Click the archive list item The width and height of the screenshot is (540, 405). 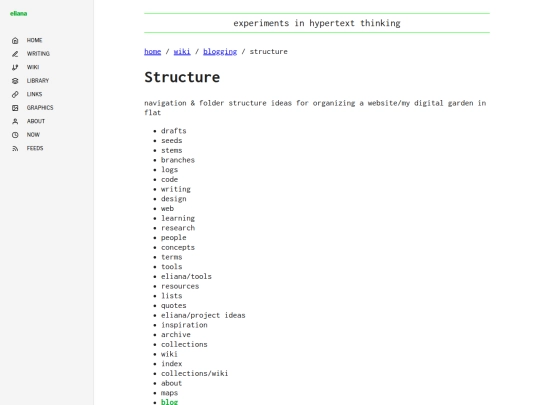[176, 335]
